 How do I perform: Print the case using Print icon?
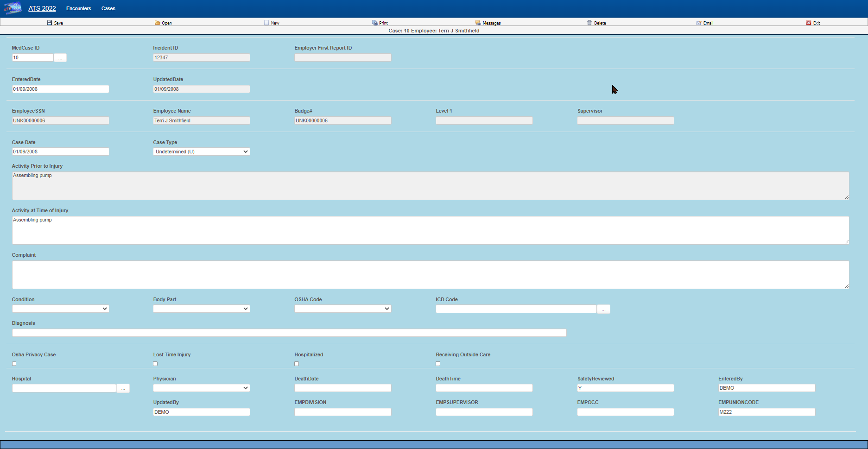click(x=375, y=23)
